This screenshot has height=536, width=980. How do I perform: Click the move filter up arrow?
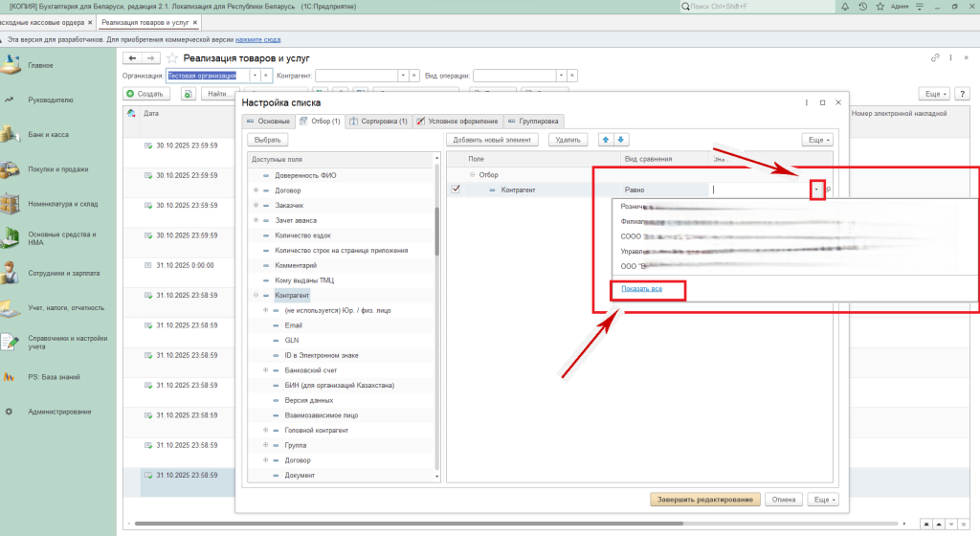coord(604,140)
